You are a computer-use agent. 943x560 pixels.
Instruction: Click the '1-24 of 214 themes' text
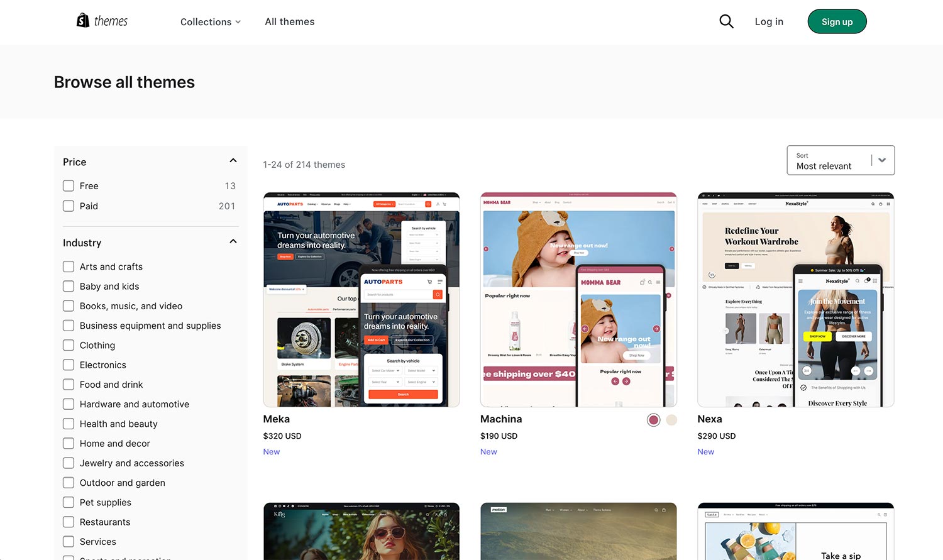pyautogui.click(x=304, y=165)
